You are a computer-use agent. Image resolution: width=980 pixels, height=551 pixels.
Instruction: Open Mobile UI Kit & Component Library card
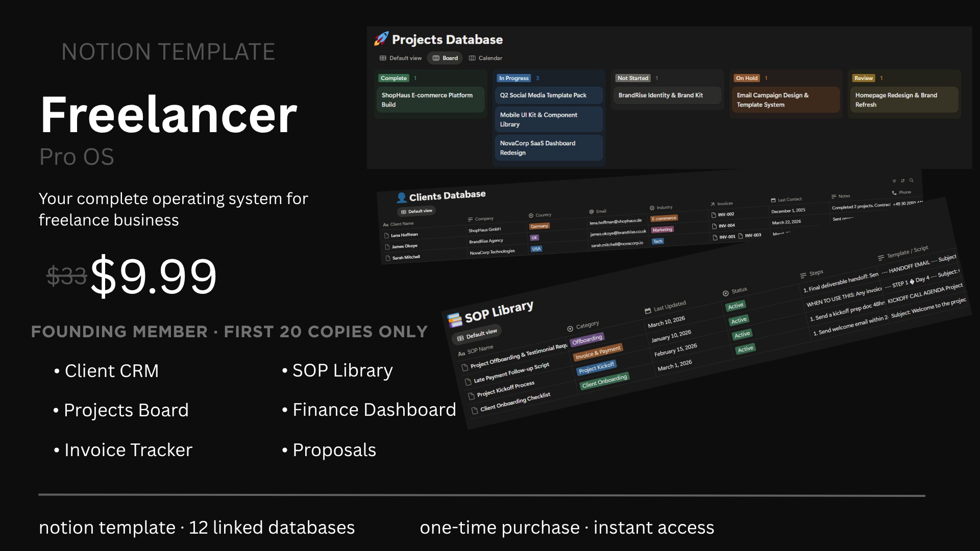549,119
